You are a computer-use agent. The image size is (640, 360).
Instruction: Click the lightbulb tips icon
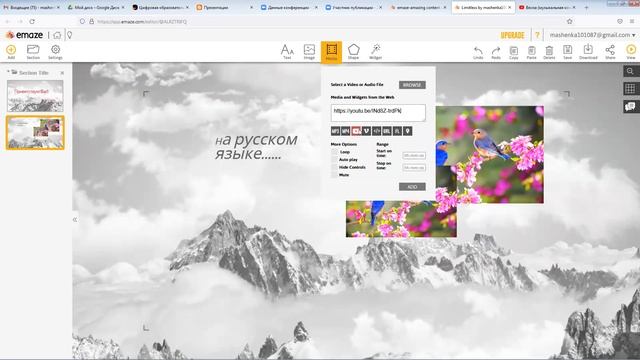70,36
